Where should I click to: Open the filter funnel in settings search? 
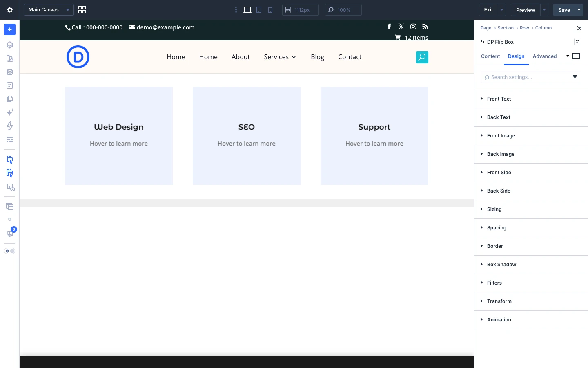pyautogui.click(x=575, y=77)
